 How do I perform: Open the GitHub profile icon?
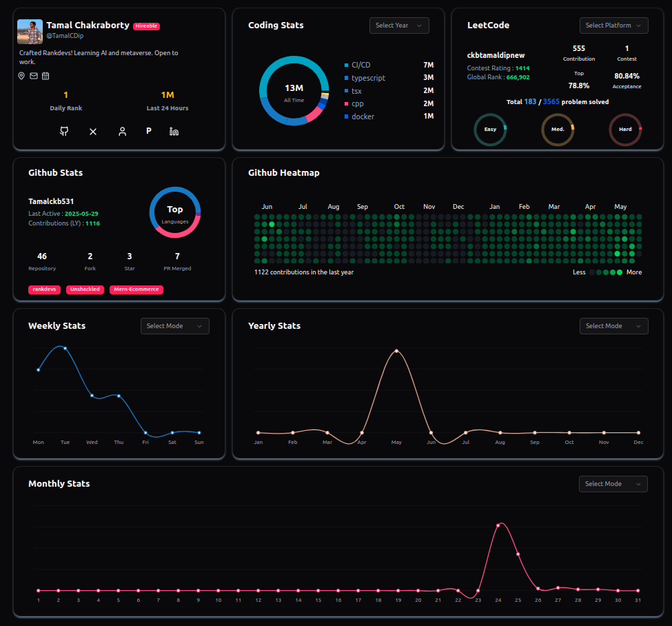coord(64,131)
